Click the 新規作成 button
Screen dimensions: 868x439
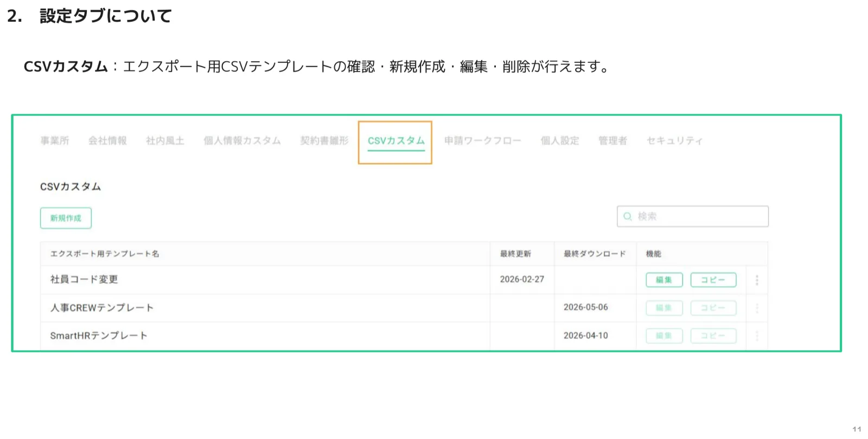pos(66,218)
